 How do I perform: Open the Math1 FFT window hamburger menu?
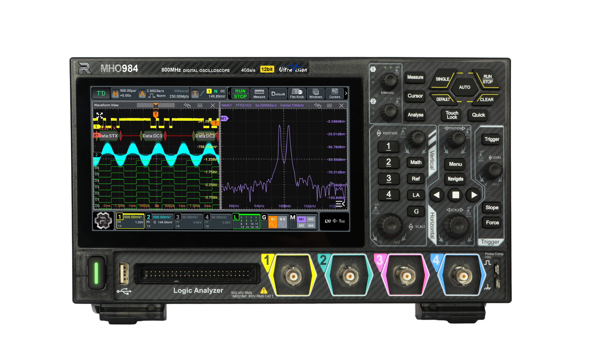(330, 106)
